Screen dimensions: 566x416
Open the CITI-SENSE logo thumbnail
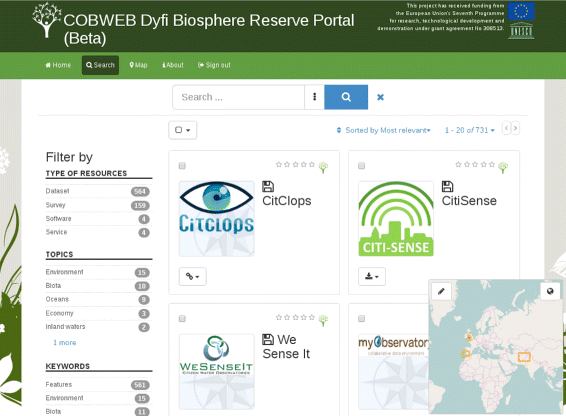[396, 219]
